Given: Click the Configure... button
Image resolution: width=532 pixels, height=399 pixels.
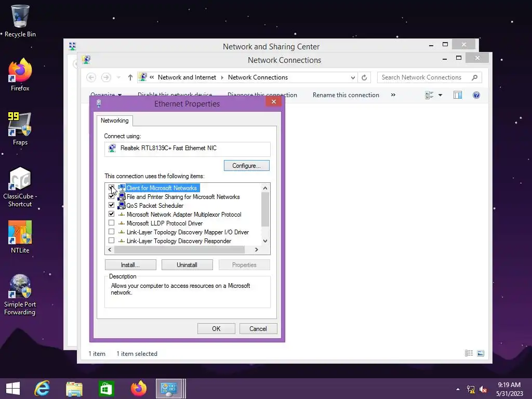Looking at the screenshot, I should point(247,166).
